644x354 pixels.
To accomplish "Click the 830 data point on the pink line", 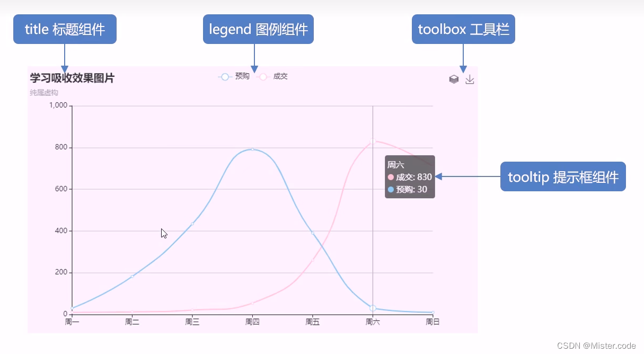I will coord(373,141).
